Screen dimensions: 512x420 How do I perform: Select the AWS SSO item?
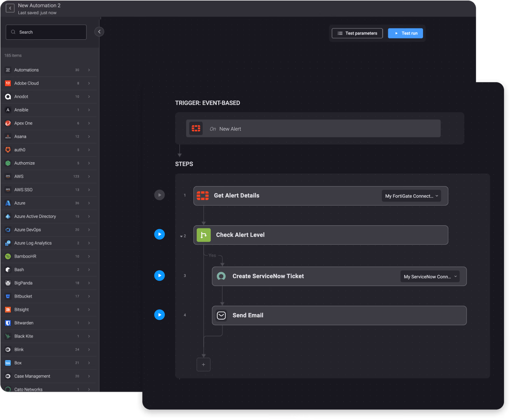[x=49, y=190]
